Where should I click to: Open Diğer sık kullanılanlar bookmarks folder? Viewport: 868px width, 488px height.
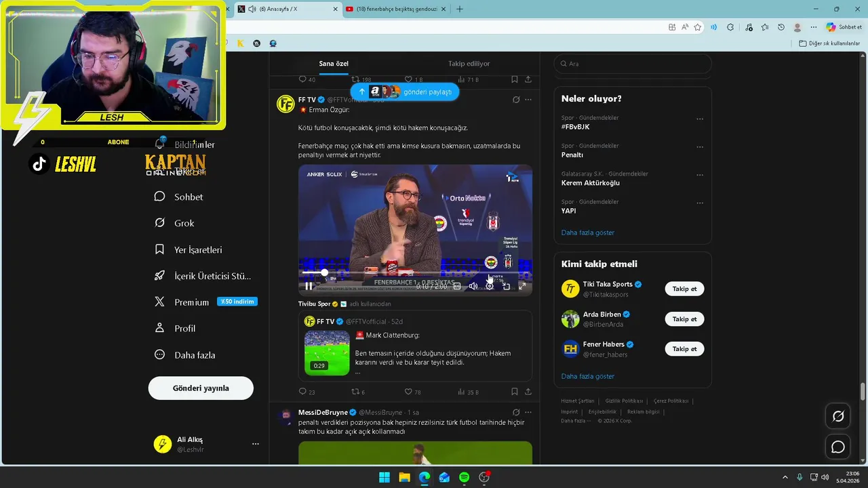pos(829,43)
